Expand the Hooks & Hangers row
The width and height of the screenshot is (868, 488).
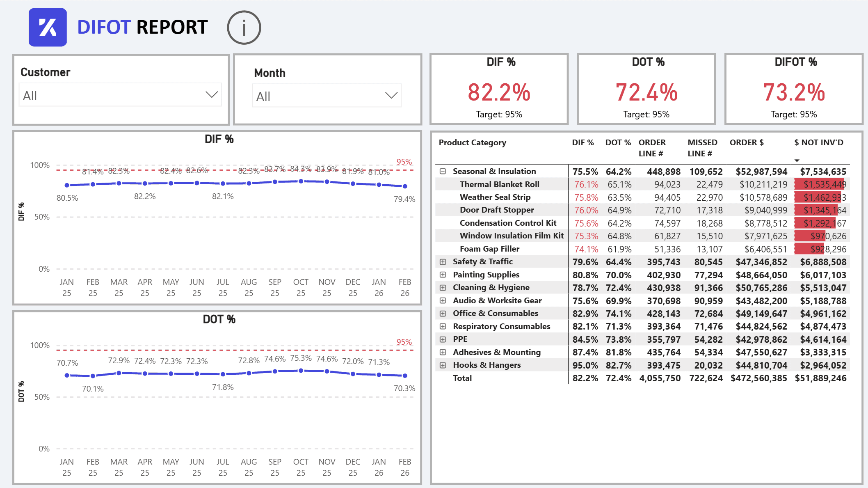pyautogui.click(x=443, y=365)
